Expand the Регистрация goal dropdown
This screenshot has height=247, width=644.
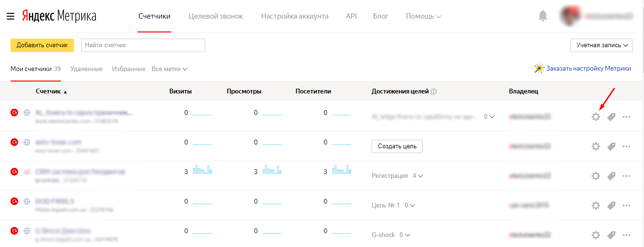(x=418, y=175)
